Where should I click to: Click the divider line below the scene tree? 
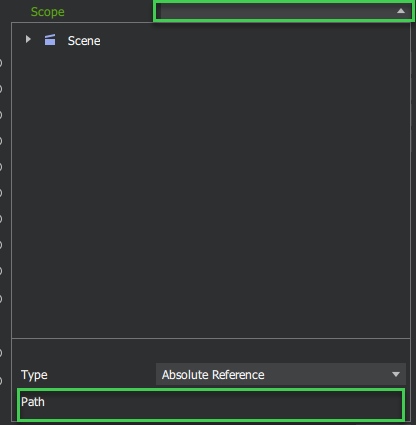211,338
